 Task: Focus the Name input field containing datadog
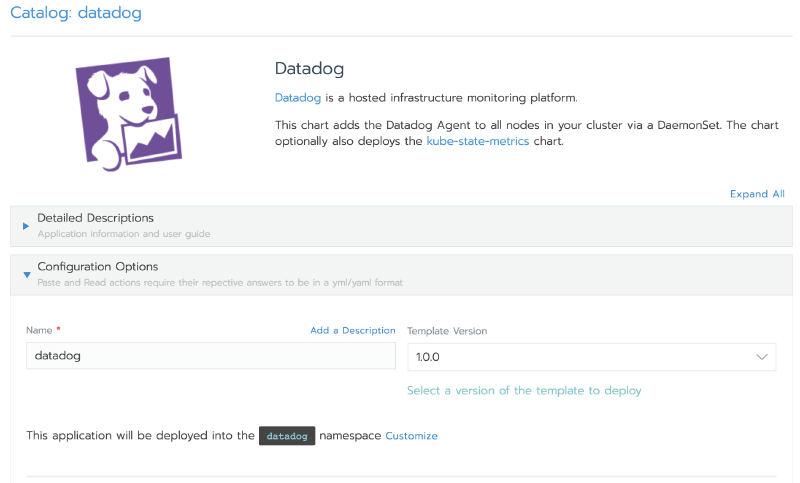(x=211, y=355)
